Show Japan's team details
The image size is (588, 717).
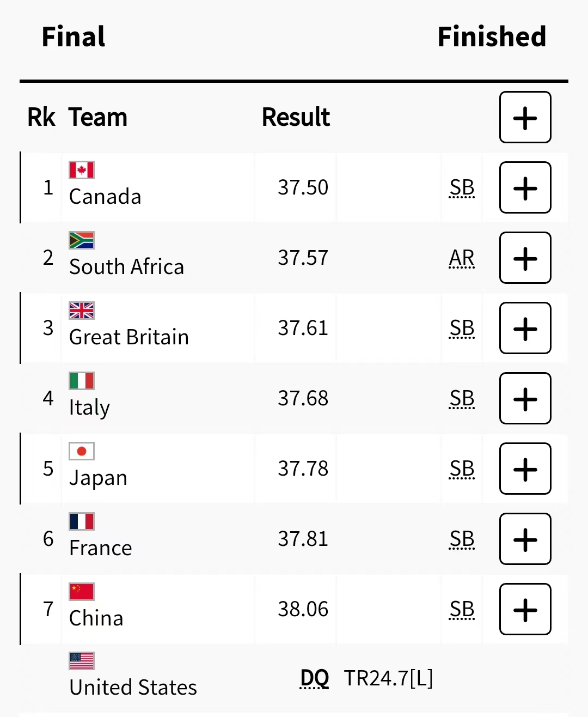pos(525,469)
